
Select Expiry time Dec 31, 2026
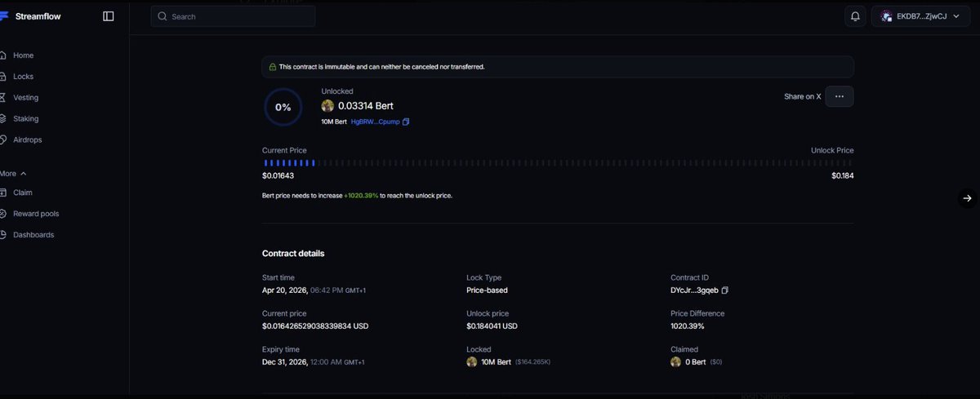(285, 362)
